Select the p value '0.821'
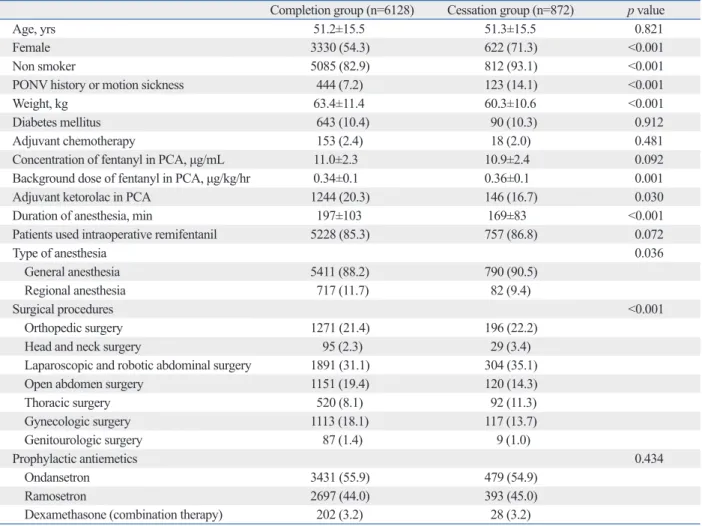Screen dimensions: 702x526 click(x=648, y=29)
